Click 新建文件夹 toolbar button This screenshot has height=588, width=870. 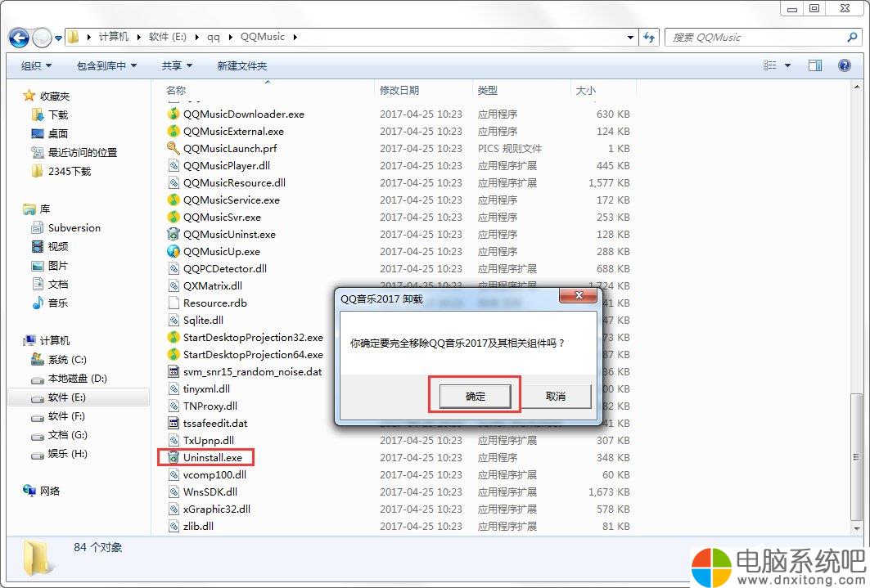coord(242,66)
